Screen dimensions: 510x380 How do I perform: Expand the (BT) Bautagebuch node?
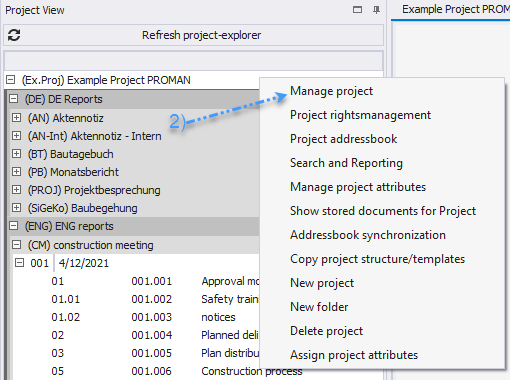click(x=16, y=154)
